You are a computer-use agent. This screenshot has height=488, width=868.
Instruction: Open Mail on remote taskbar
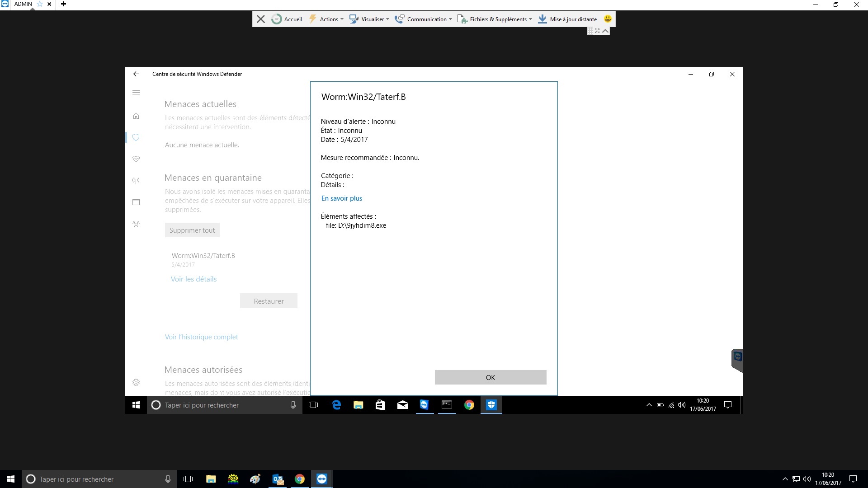pyautogui.click(x=403, y=405)
